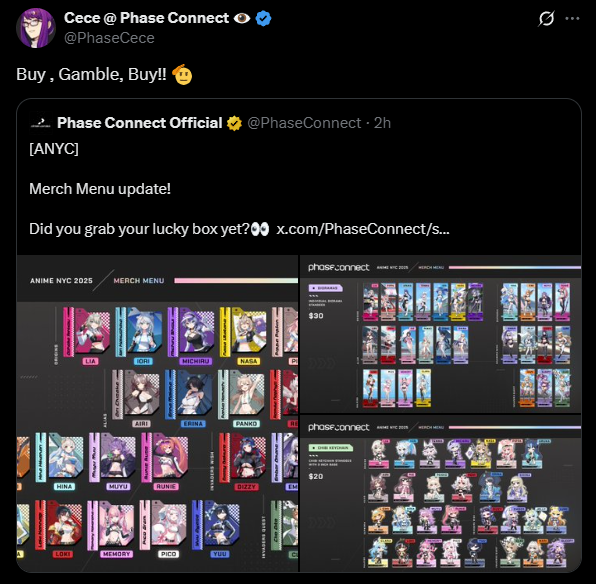
Task: Click the 'Buy , Gamble, Buy!!' post text
Action: click(91, 74)
